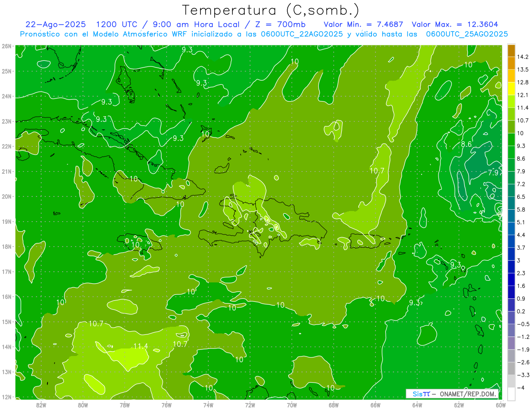Click the 72W longitude axis label
Viewport: 532px width, 411px height.
(x=250, y=405)
